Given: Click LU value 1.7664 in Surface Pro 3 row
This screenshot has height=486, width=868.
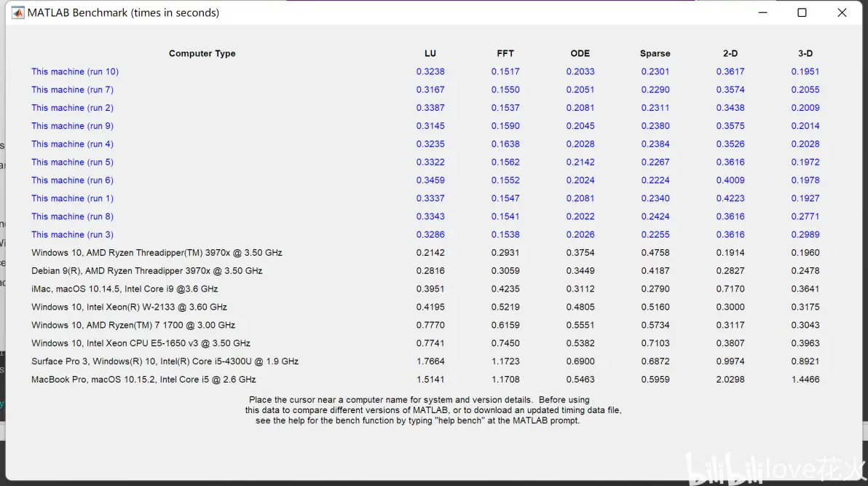Looking at the screenshot, I should tap(430, 361).
